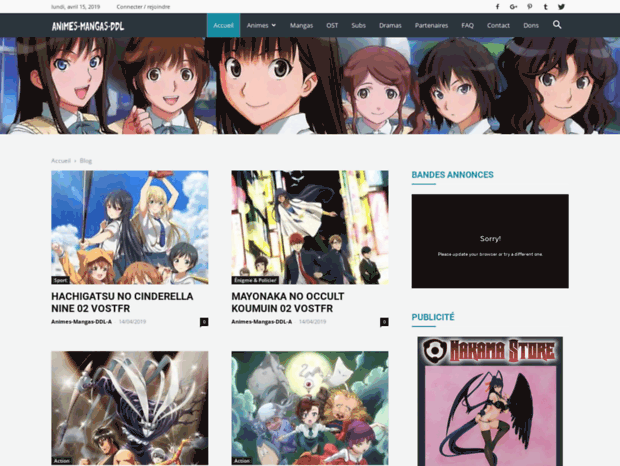The width and height of the screenshot is (620, 466).
Task: Open the Contact page
Action: click(498, 25)
